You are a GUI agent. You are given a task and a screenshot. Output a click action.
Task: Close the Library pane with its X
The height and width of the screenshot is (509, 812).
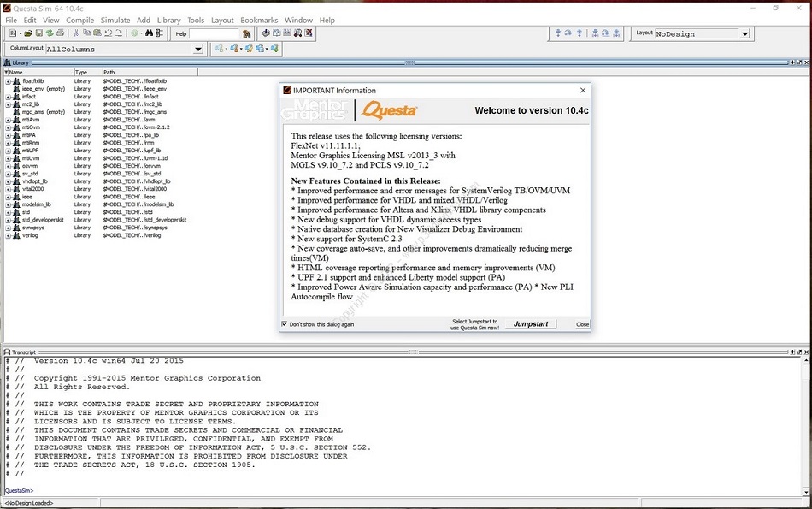point(806,62)
